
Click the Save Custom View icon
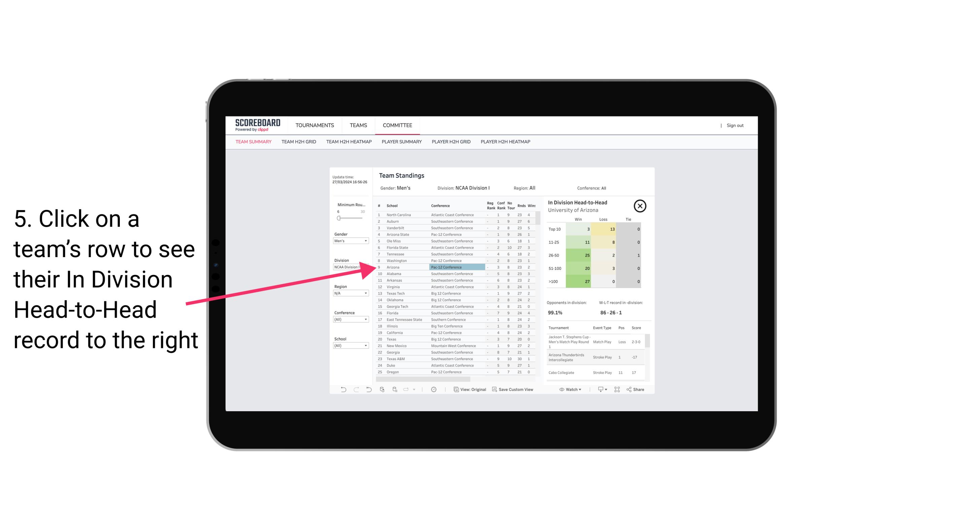[x=495, y=390]
